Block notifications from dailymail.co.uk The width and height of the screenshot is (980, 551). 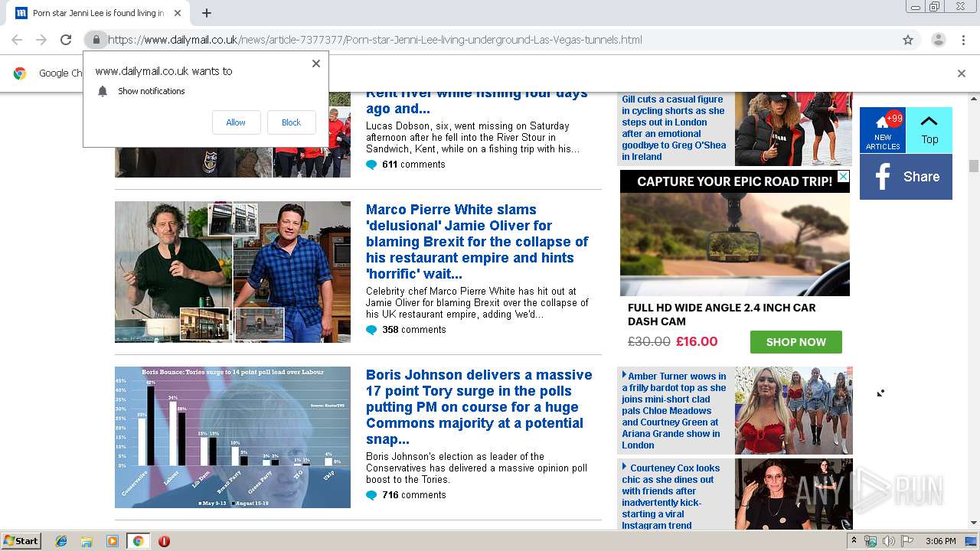[x=291, y=122]
